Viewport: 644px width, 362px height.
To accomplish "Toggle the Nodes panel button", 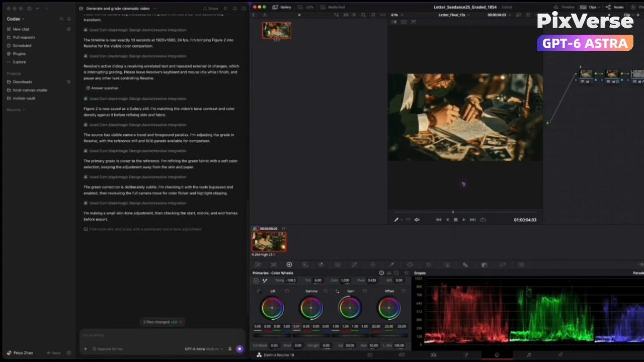I will 615,7.
